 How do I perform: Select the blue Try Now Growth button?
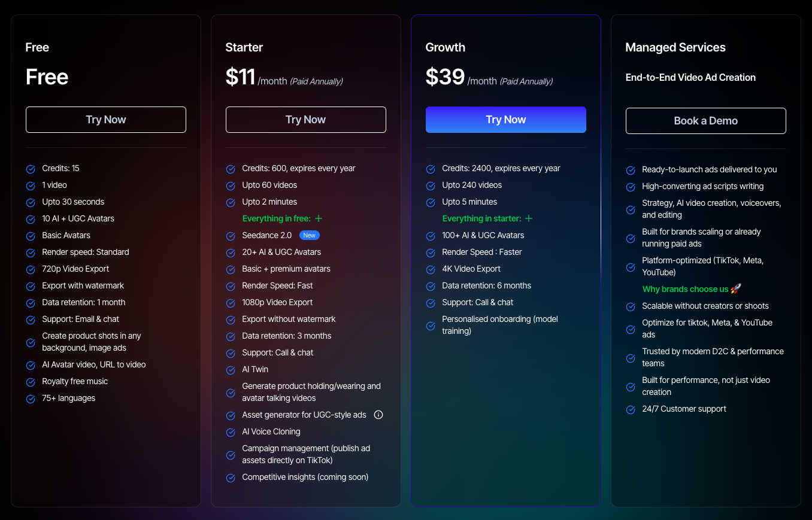point(505,120)
